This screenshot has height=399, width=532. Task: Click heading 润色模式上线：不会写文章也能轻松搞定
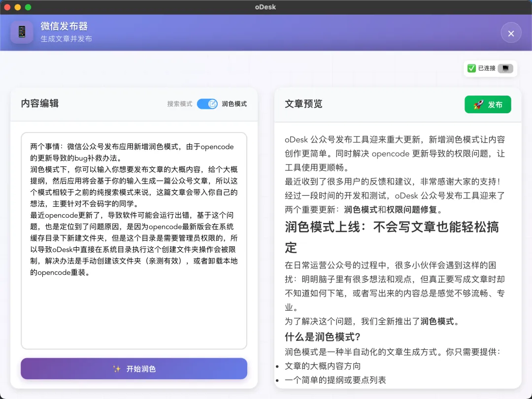point(392,237)
